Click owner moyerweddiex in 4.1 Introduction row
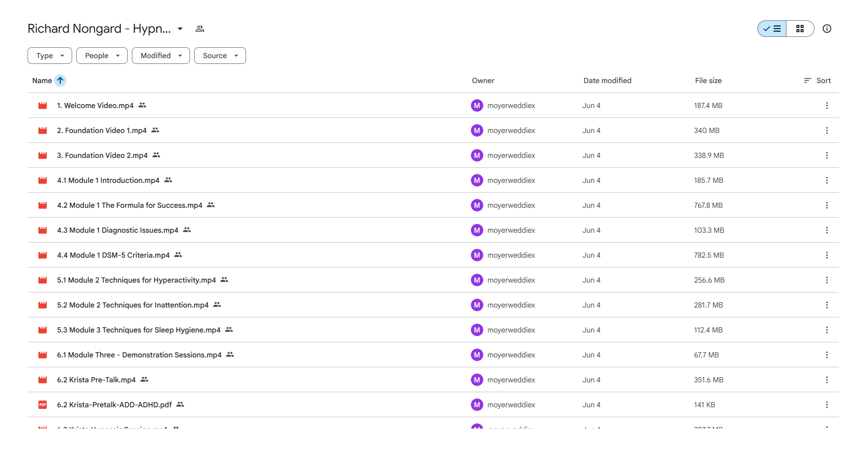This screenshot has height=453, width=868. click(511, 180)
